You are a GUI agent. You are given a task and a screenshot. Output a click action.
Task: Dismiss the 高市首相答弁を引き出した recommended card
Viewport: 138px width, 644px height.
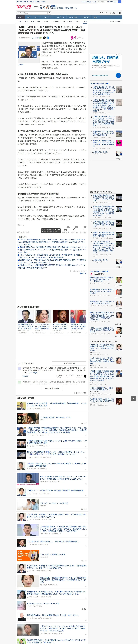33,333
